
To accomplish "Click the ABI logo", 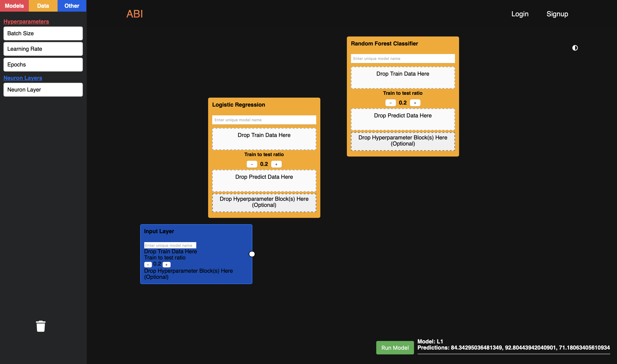I will [x=134, y=14].
